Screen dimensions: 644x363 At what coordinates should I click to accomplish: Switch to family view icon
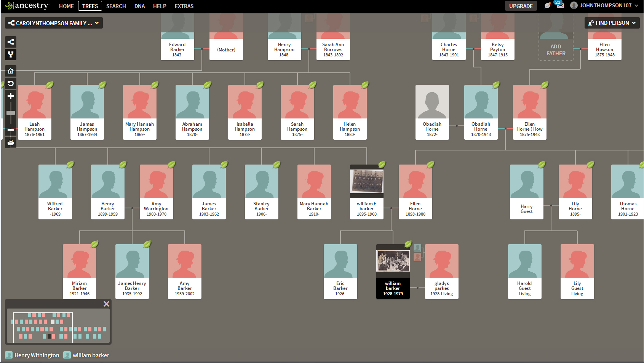[11, 54]
